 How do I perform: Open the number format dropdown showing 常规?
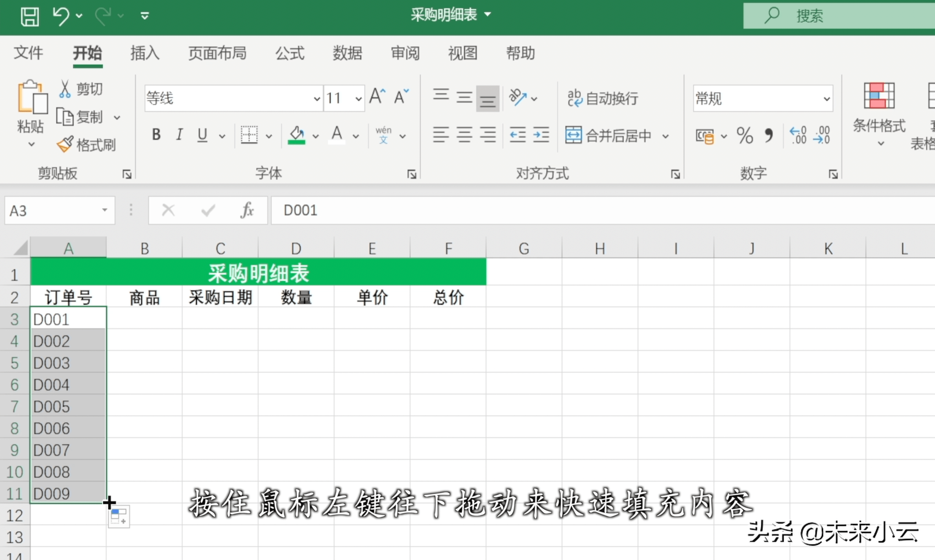coord(826,99)
